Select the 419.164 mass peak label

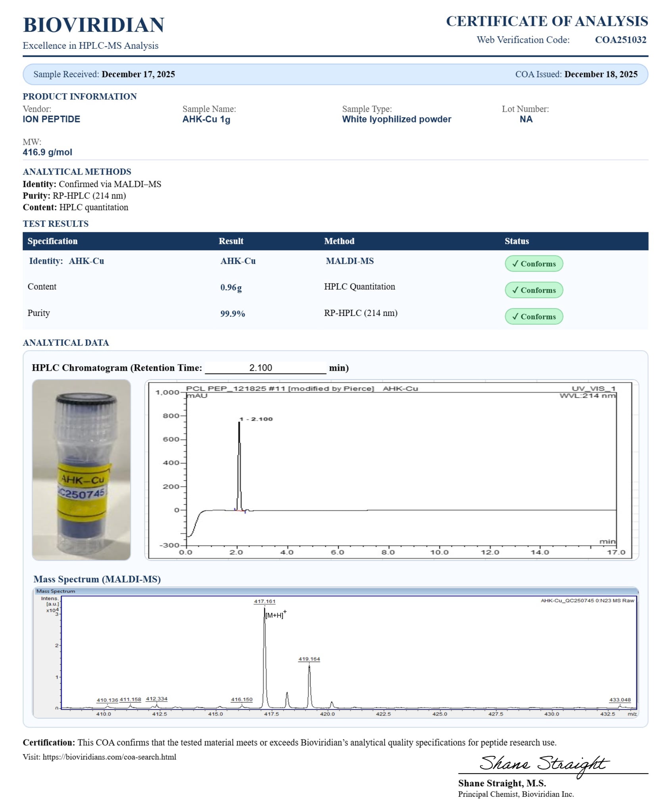309,659
